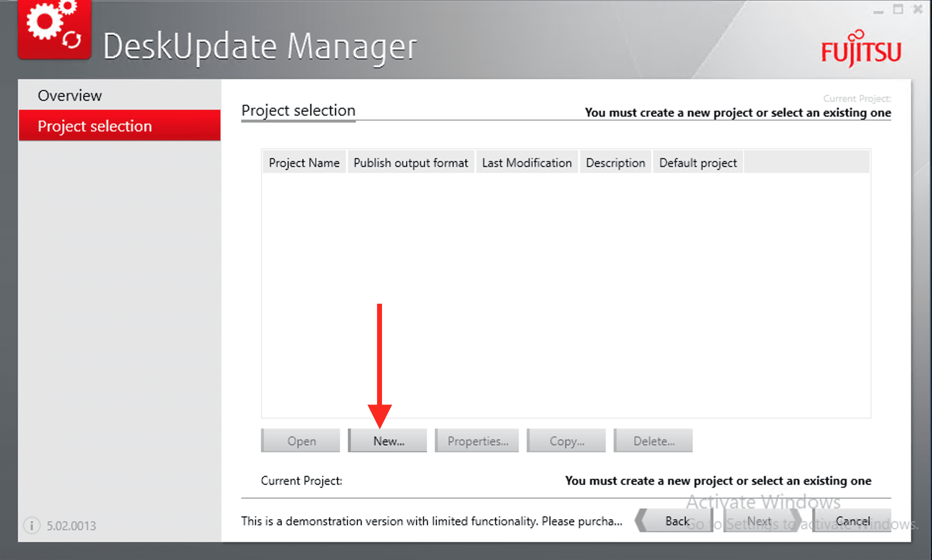Click the DeskUpdate Manager gear logo
Viewport: 932px width, 560px height.
[54, 29]
